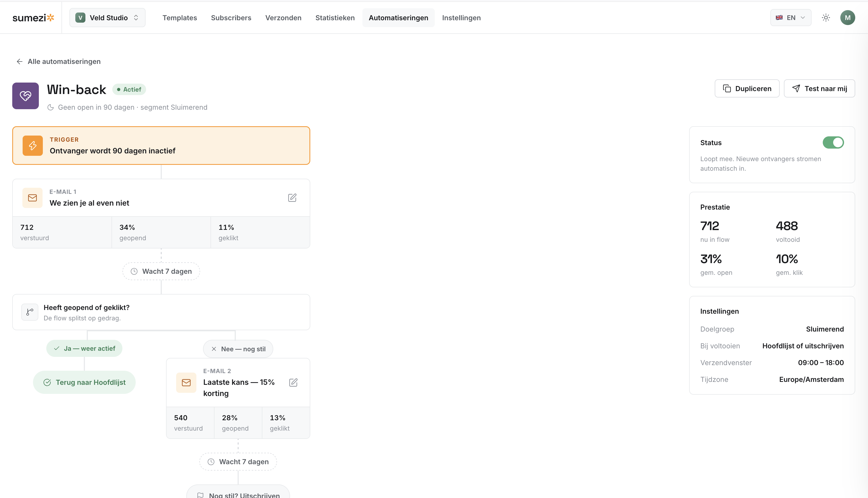Select the Trigger card for 90 dagen inactief
Screen dimensions: 868x498
(161, 146)
